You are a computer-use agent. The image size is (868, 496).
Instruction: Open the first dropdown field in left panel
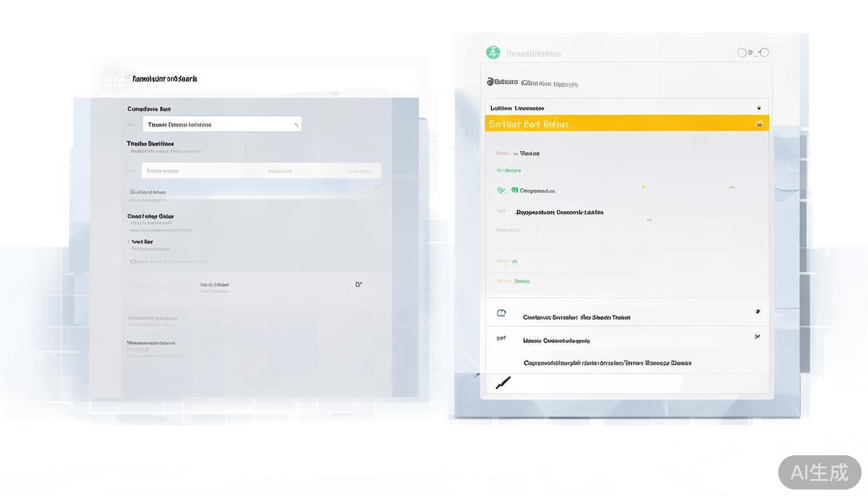click(222, 125)
